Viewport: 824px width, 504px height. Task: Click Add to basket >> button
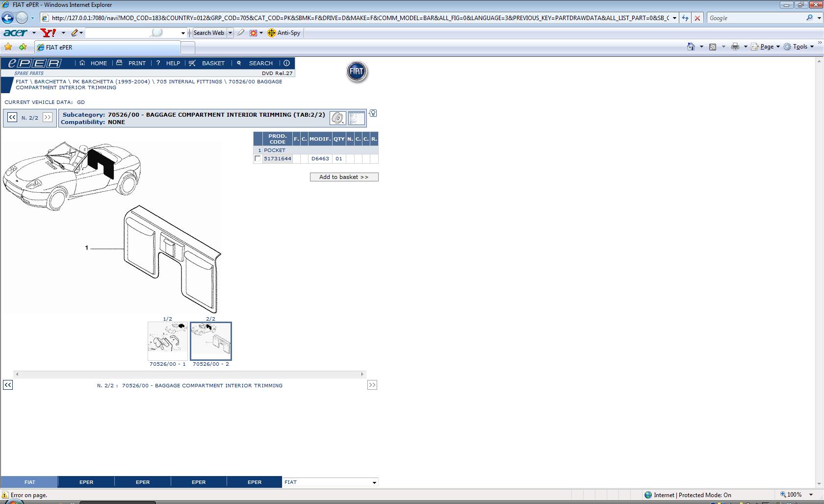click(x=344, y=177)
